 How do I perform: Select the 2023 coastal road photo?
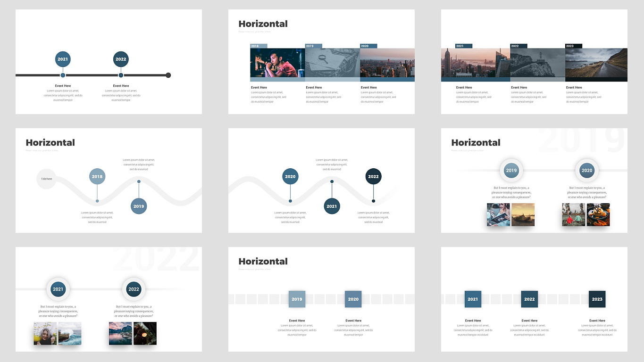596,64
